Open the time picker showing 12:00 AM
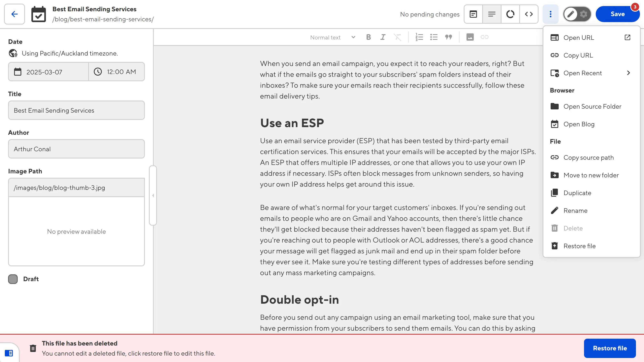Viewport: 644px width, 362px height. coord(117,72)
